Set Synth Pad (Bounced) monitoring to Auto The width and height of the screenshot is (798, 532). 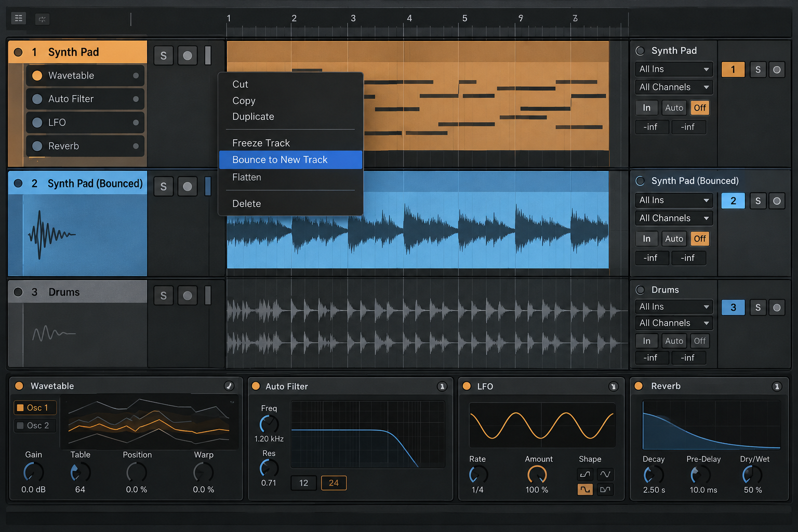(674, 238)
